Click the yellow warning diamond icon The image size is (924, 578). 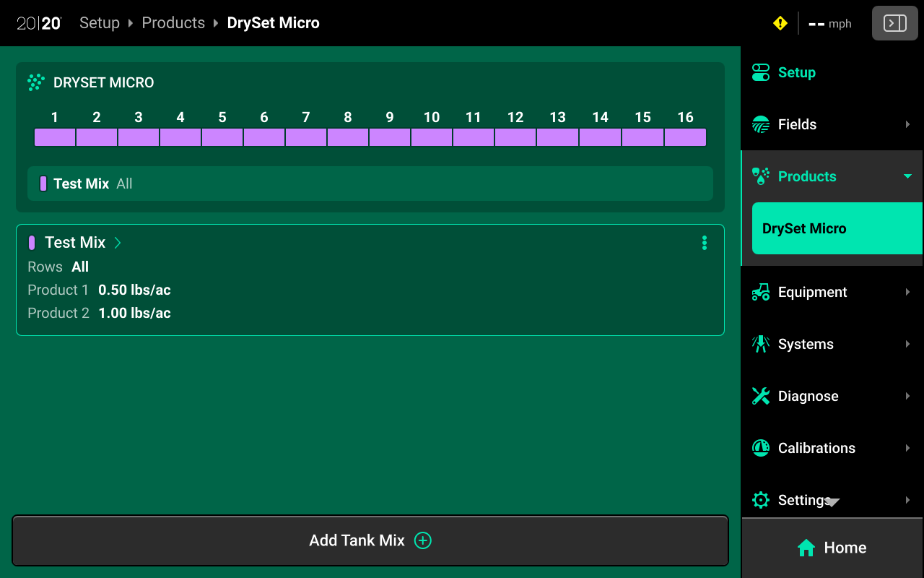pos(780,24)
